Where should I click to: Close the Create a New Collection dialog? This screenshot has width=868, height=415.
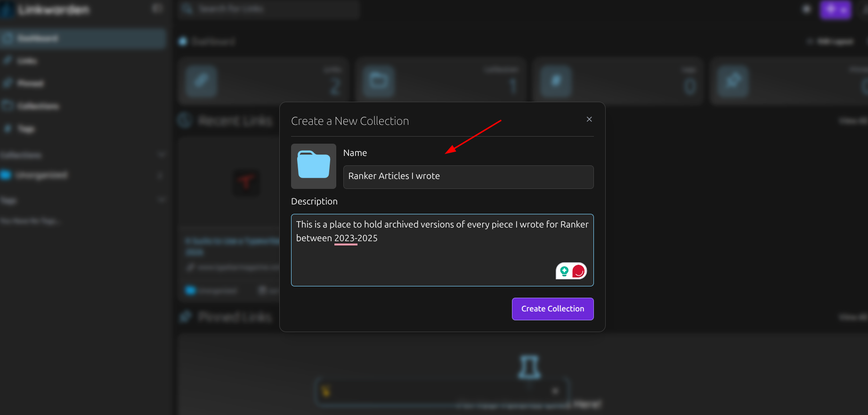[x=589, y=119]
